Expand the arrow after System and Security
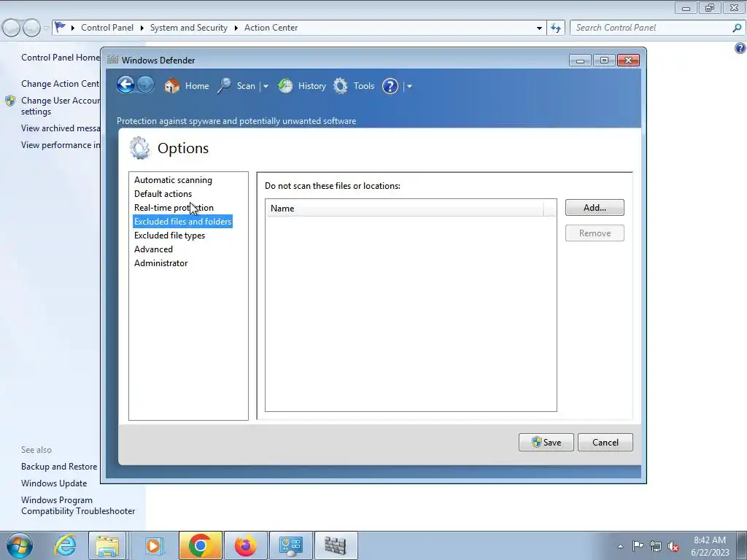 tap(236, 28)
